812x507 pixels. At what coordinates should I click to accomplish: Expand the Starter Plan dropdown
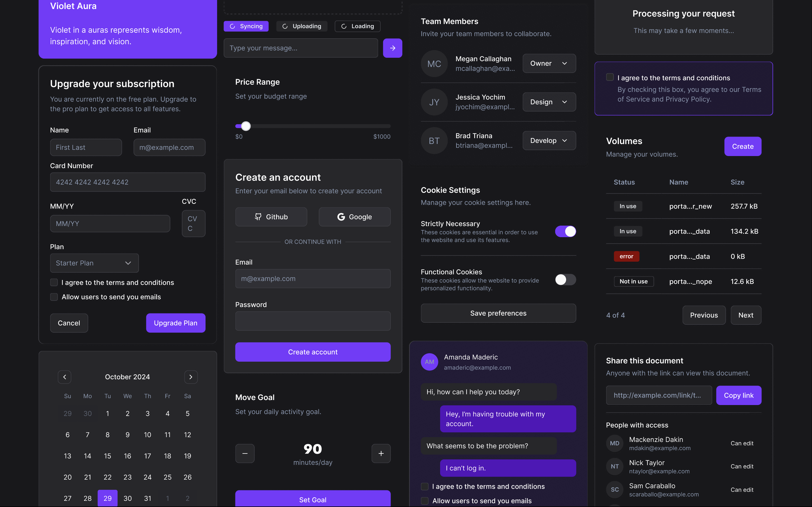tap(94, 263)
